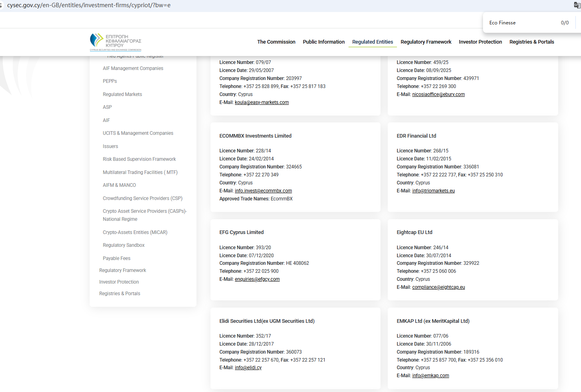Email info@triomarkets.eu via its link
Image resolution: width=581 pixels, height=392 pixels.
(x=433, y=191)
